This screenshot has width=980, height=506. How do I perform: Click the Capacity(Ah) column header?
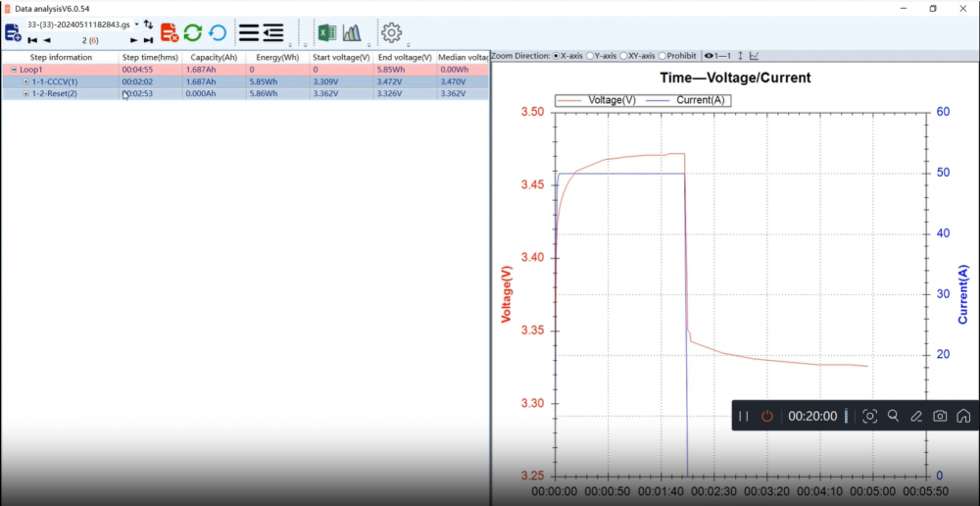tap(214, 57)
